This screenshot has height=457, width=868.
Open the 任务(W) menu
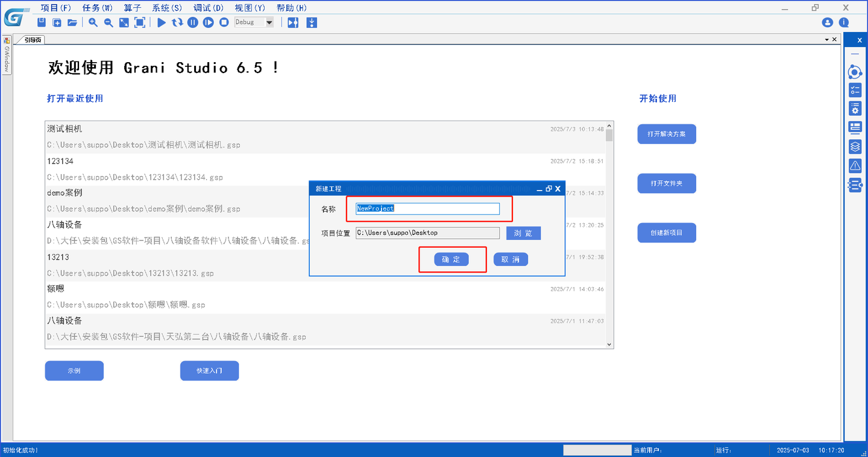click(98, 8)
